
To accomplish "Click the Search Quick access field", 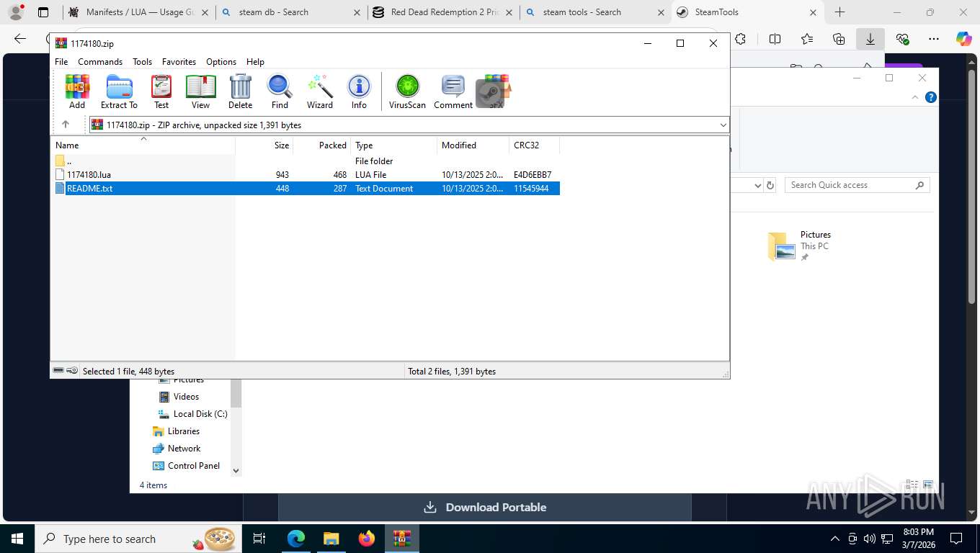I will [x=857, y=185].
